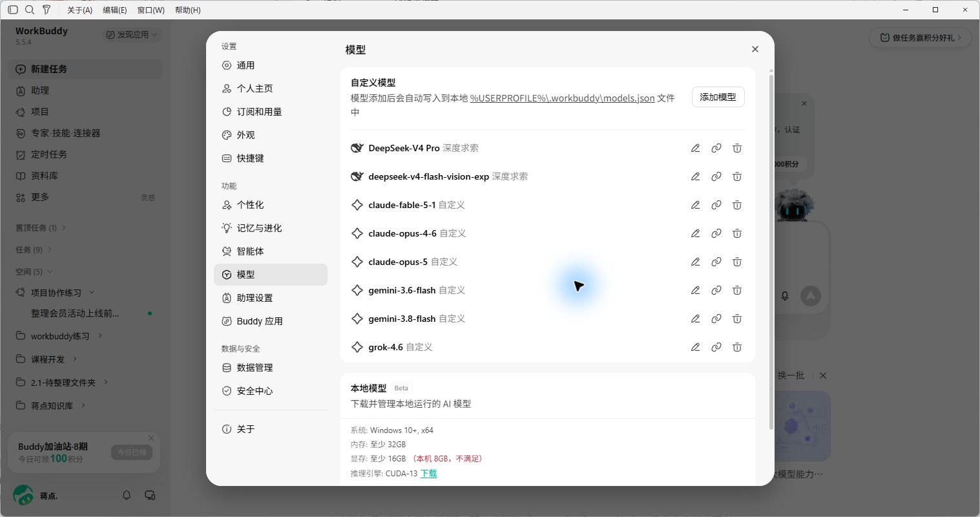This screenshot has height=517, width=980.
Task: Click the 添加模型 button
Action: [x=718, y=97]
